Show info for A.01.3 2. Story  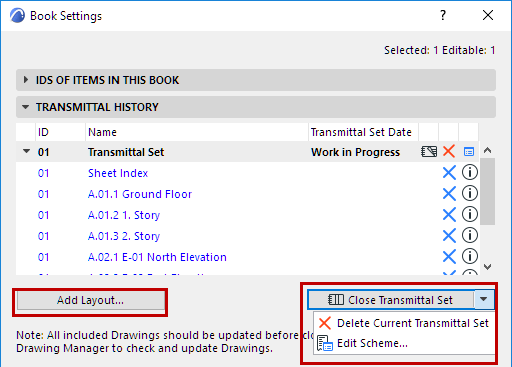point(469,236)
